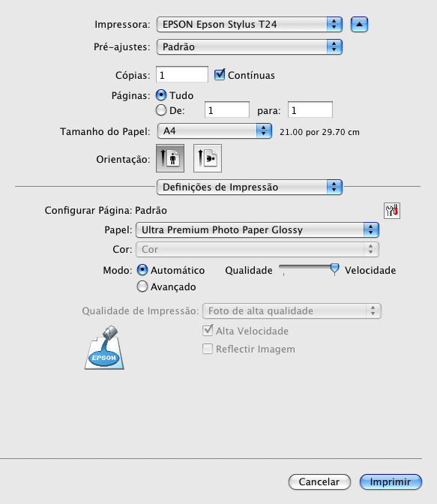The height and width of the screenshot is (504, 437).
Task: Click the para page number field
Action: click(x=310, y=110)
